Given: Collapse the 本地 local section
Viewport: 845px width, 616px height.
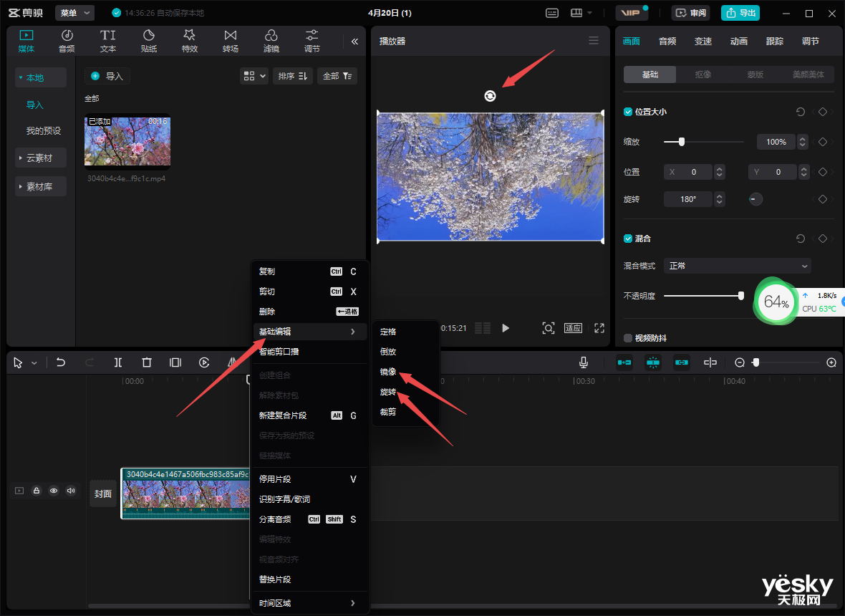Looking at the screenshot, I should click(x=40, y=77).
